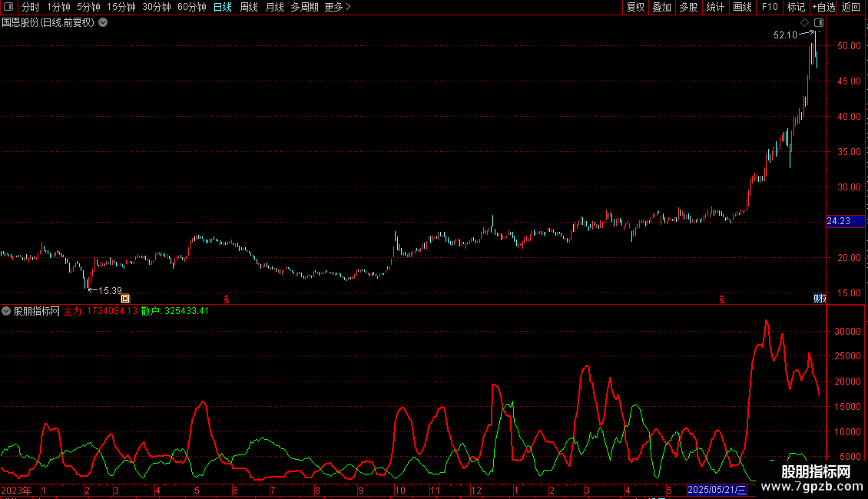
Task: Open F10 company information
Action: pos(770,7)
